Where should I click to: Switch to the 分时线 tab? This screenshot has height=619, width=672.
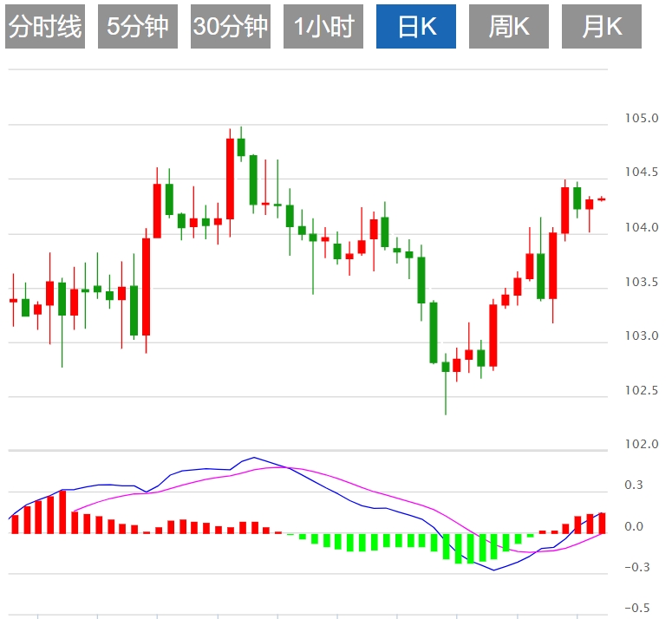[45, 27]
